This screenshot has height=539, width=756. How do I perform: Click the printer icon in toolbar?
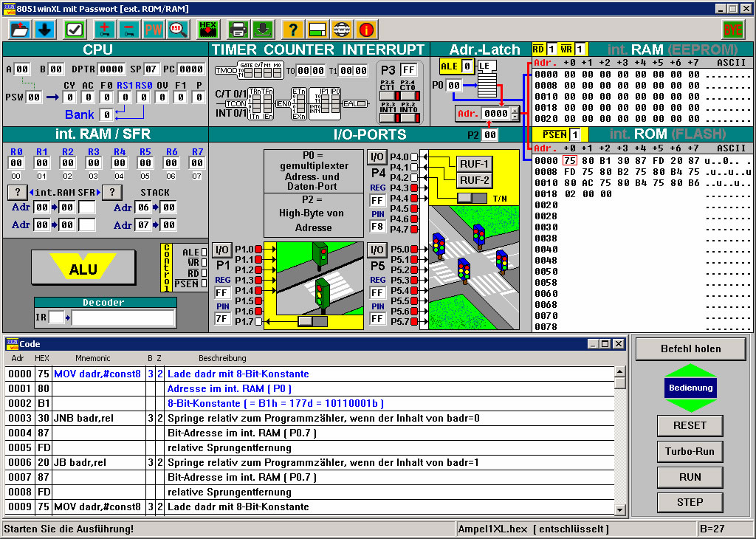click(238, 30)
